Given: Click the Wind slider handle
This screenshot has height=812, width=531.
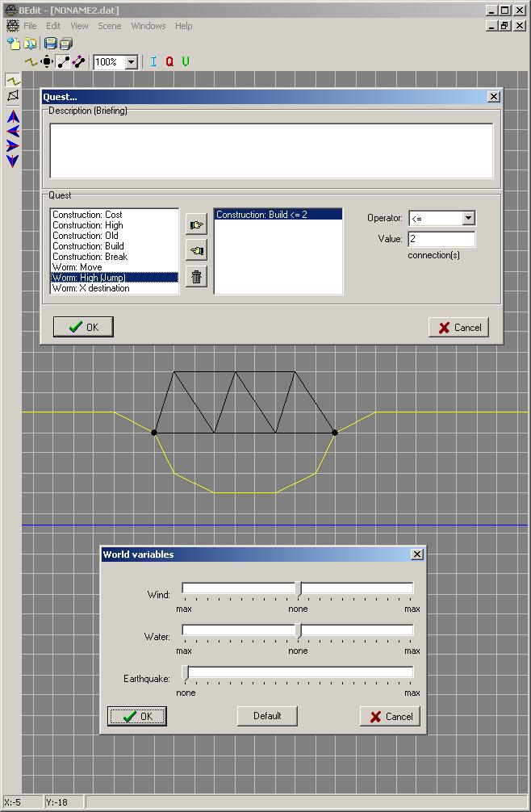Looking at the screenshot, I should [x=298, y=588].
